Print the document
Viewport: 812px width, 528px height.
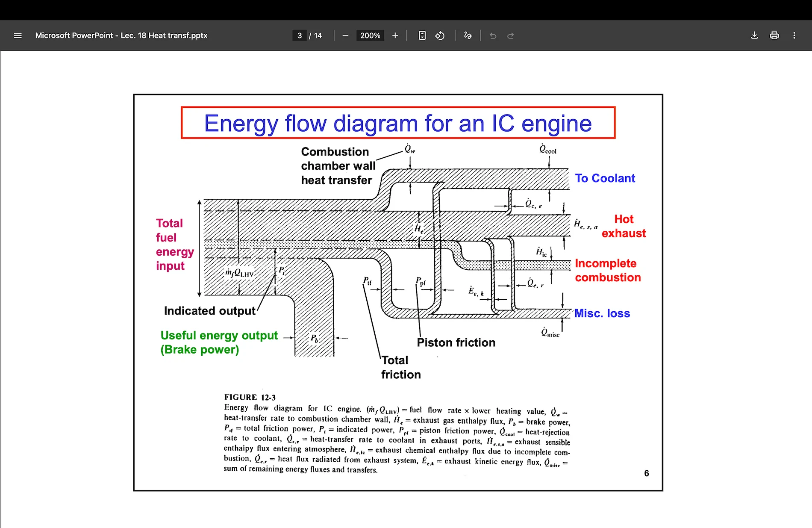tap(774, 35)
